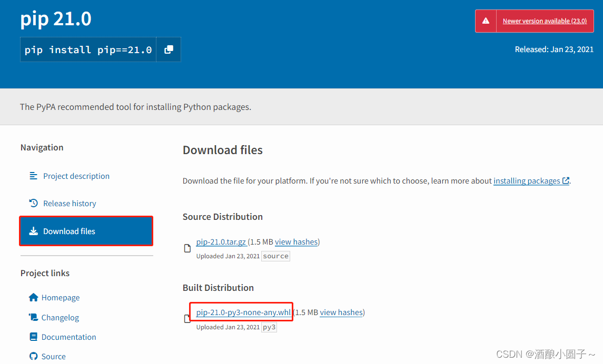Viewport: 603px width, 364px height.
Task: Open the Newer version available (23.0) link
Action: pyautogui.click(x=545, y=21)
